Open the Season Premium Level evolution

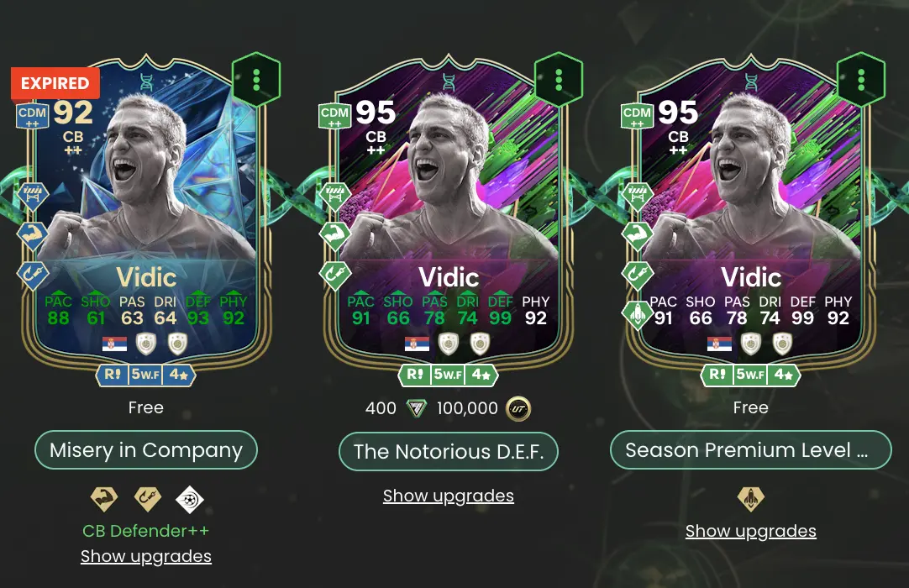751,450
